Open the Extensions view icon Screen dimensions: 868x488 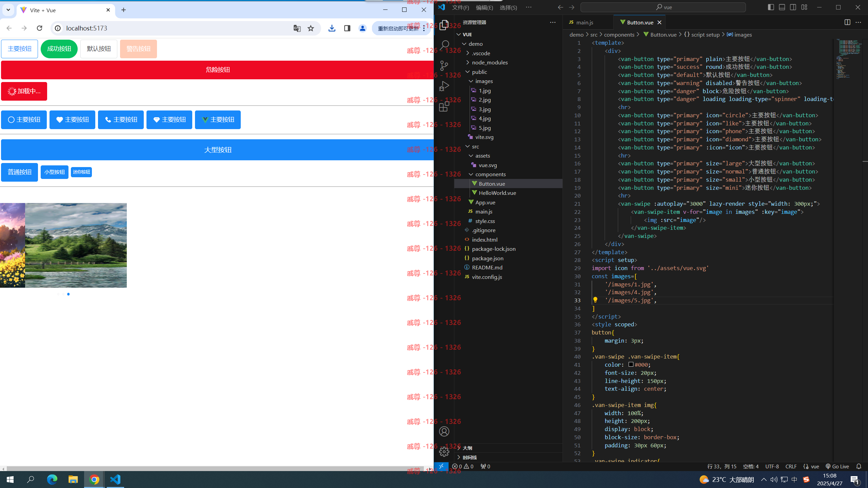pos(444,106)
